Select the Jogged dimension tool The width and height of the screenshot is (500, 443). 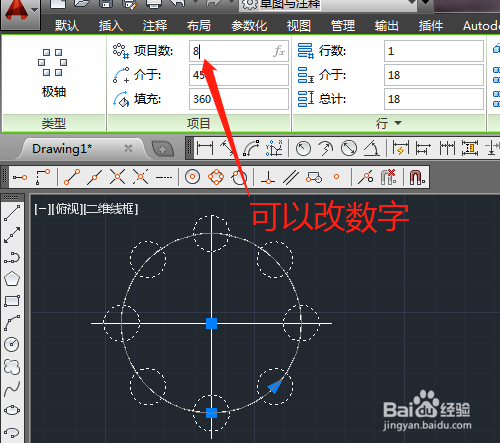pyautogui.click(x=326, y=148)
